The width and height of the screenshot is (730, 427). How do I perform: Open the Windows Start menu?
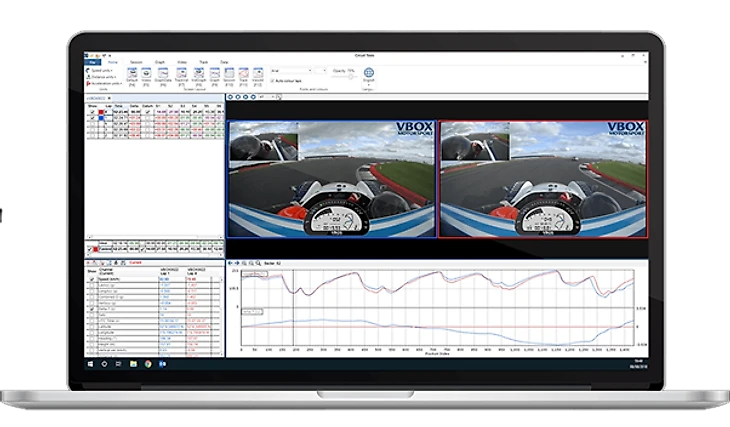pyautogui.click(x=90, y=364)
